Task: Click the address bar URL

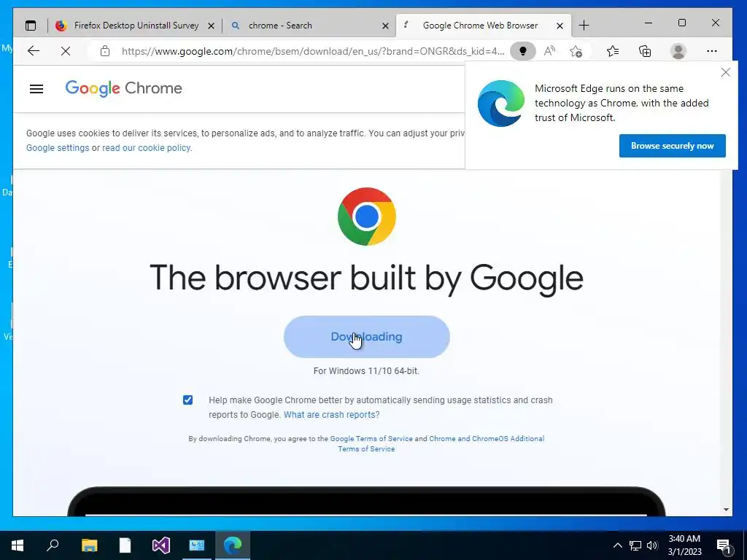Action: pyautogui.click(x=312, y=51)
